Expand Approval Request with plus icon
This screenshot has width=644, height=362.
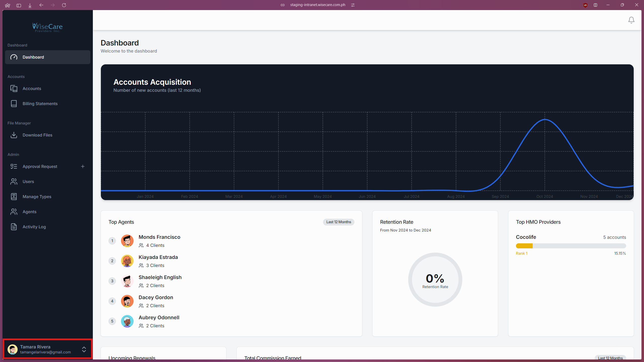pyautogui.click(x=83, y=166)
